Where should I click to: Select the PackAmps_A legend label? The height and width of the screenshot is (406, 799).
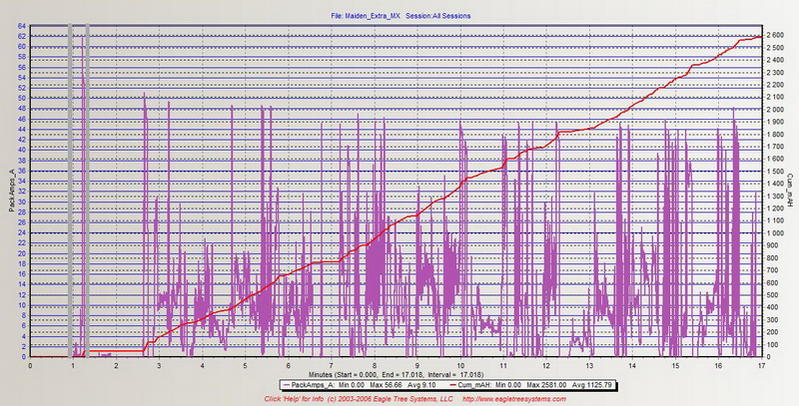tap(305, 384)
